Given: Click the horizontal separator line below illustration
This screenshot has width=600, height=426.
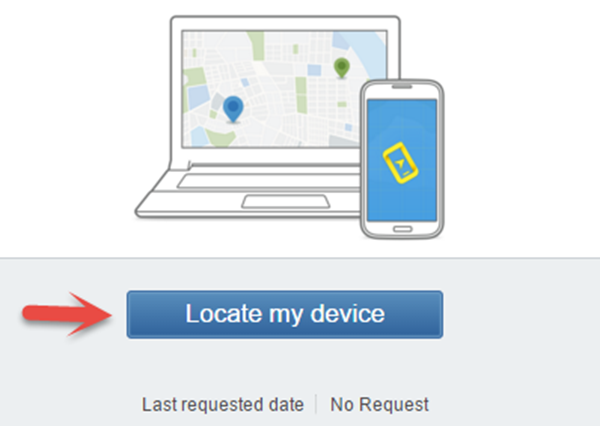Looking at the screenshot, I should (300, 258).
